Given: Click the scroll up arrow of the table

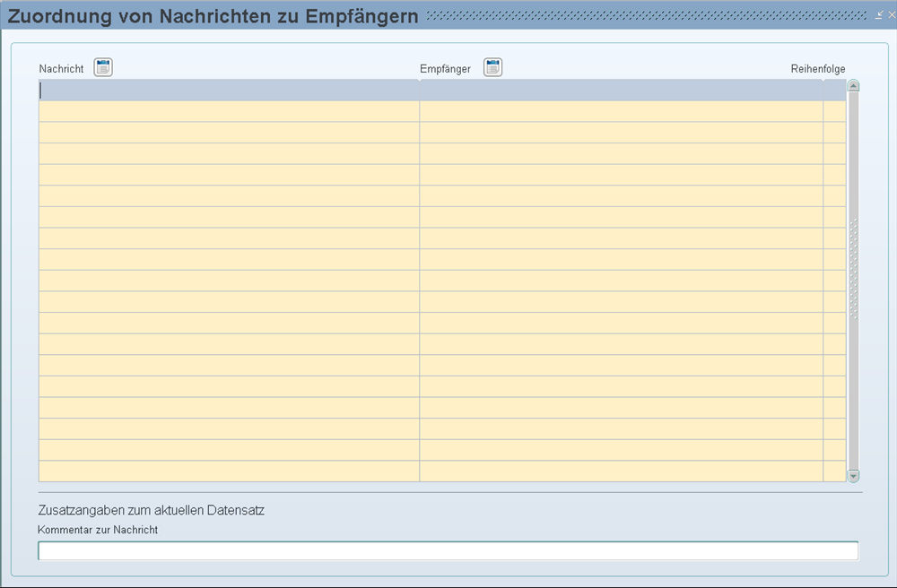Looking at the screenshot, I should coord(853,86).
